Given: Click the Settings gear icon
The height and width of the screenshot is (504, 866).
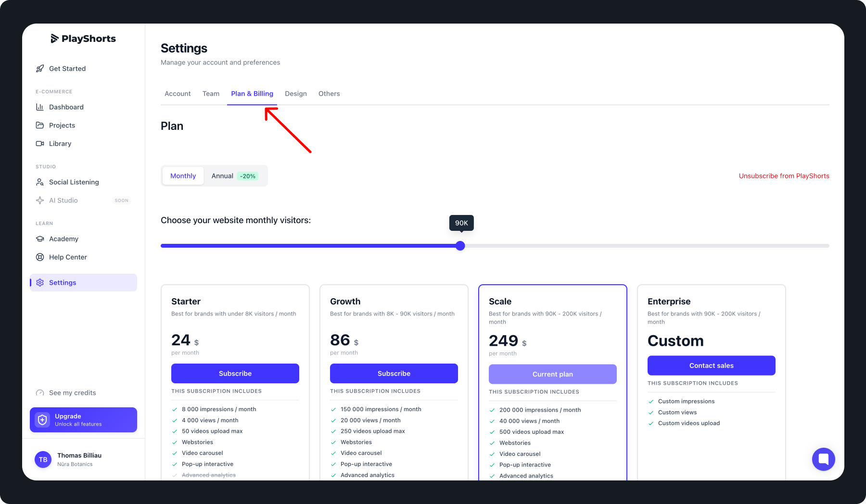Looking at the screenshot, I should click(x=40, y=283).
